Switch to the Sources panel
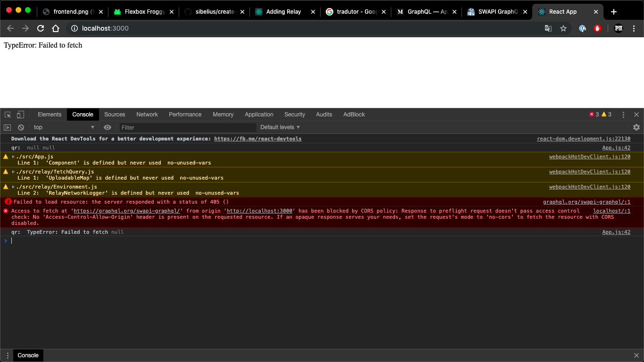Image resolution: width=644 pixels, height=362 pixels. tap(115, 115)
